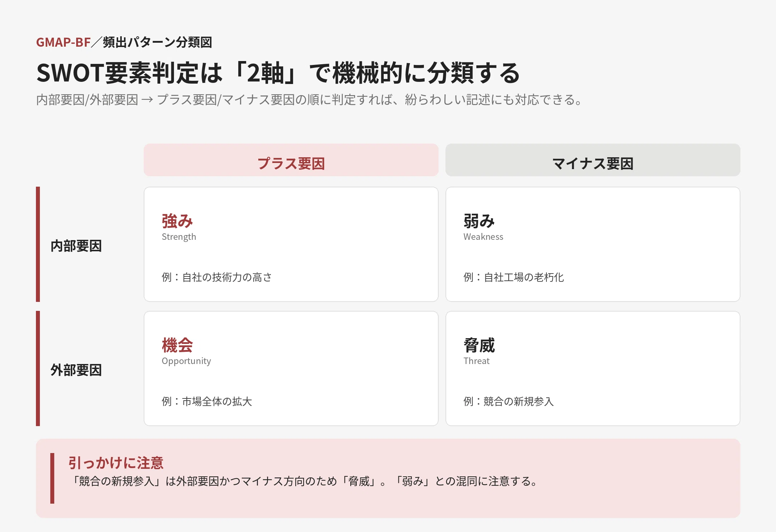Click the Threat English label

coord(476,361)
